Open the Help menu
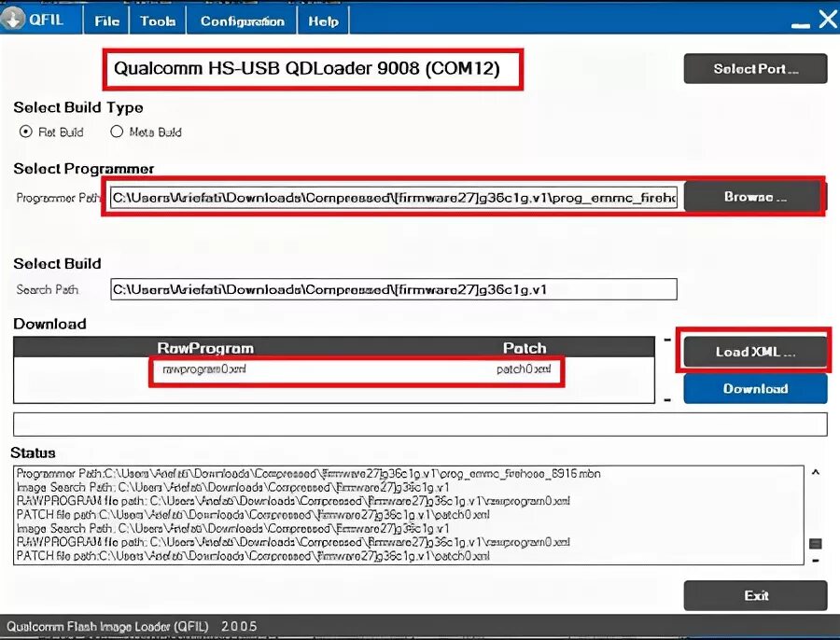Viewport: 840px width, 640px height. 324,21
